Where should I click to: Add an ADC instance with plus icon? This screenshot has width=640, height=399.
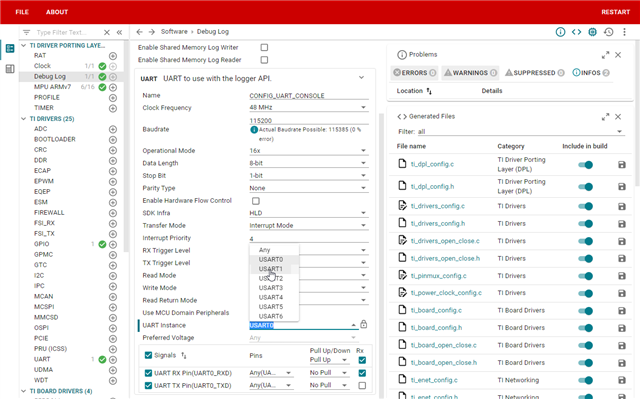(113, 129)
